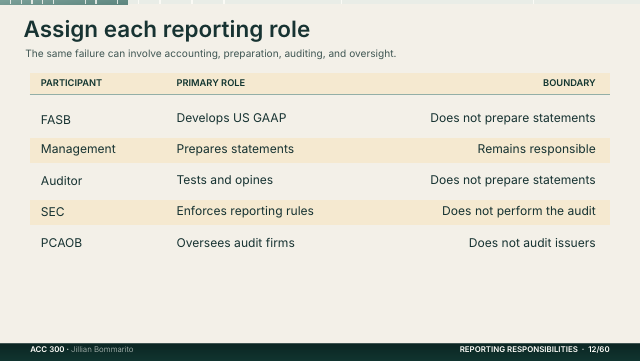This screenshot has width=640, height=361.
Task: Click the 'ACC 300' course label in the footer
Action: (47, 350)
